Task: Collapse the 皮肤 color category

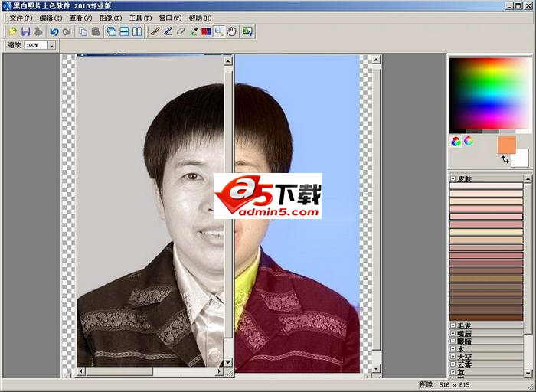Action: pyautogui.click(x=453, y=178)
